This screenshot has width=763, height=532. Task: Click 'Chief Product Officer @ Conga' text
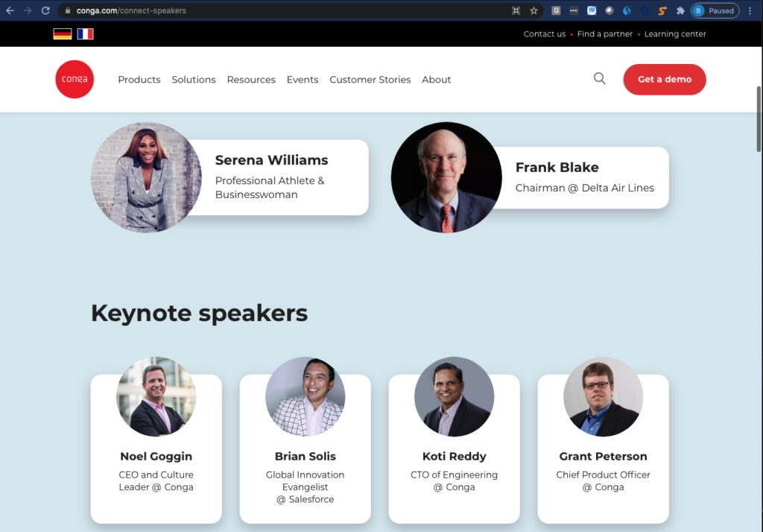point(603,481)
